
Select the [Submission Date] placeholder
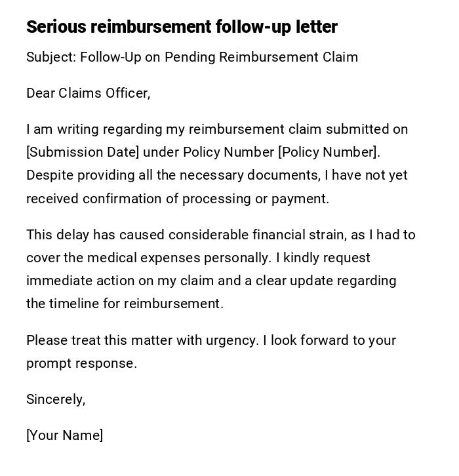[83, 152]
